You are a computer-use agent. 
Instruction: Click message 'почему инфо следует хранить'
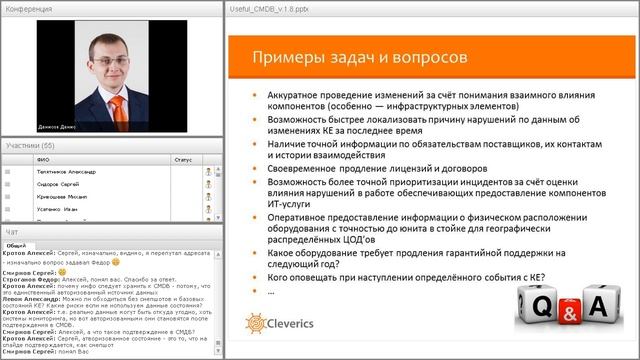107,289
